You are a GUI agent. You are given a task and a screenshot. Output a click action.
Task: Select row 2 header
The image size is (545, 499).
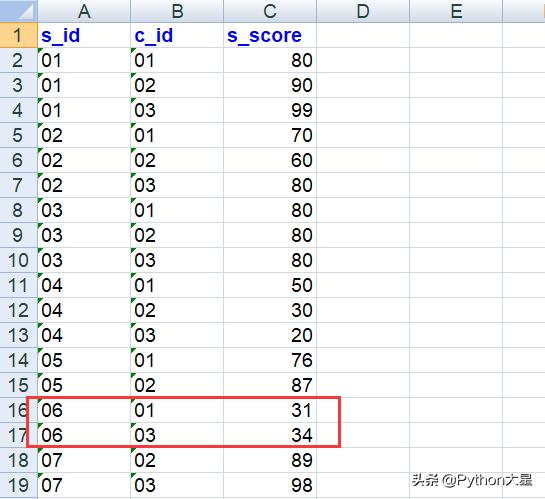(x=18, y=60)
